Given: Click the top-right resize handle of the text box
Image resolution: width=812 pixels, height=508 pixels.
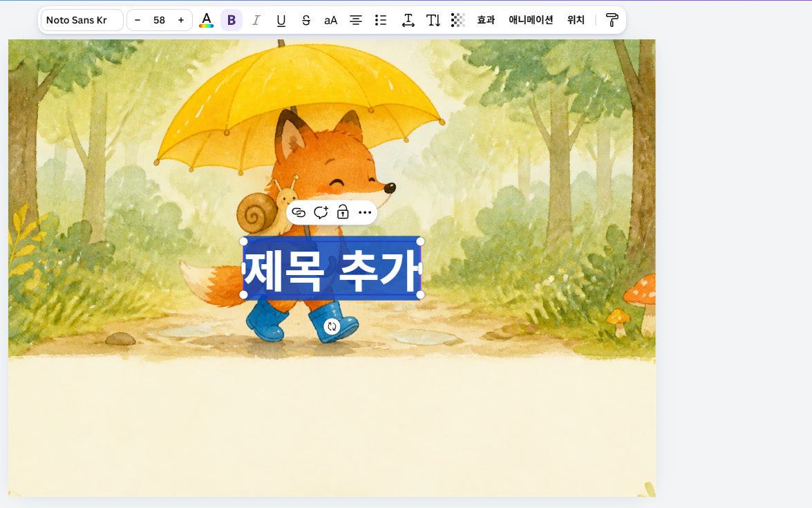Looking at the screenshot, I should tap(420, 241).
